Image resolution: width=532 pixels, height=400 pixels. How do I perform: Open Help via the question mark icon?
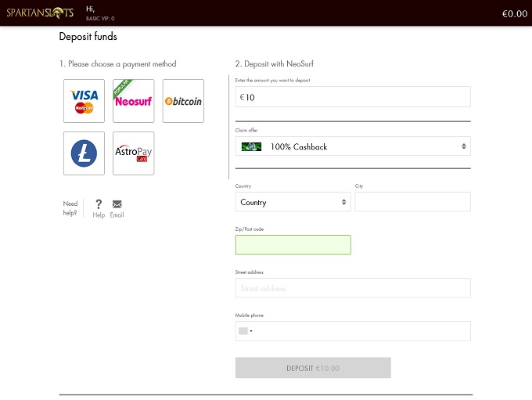(99, 204)
